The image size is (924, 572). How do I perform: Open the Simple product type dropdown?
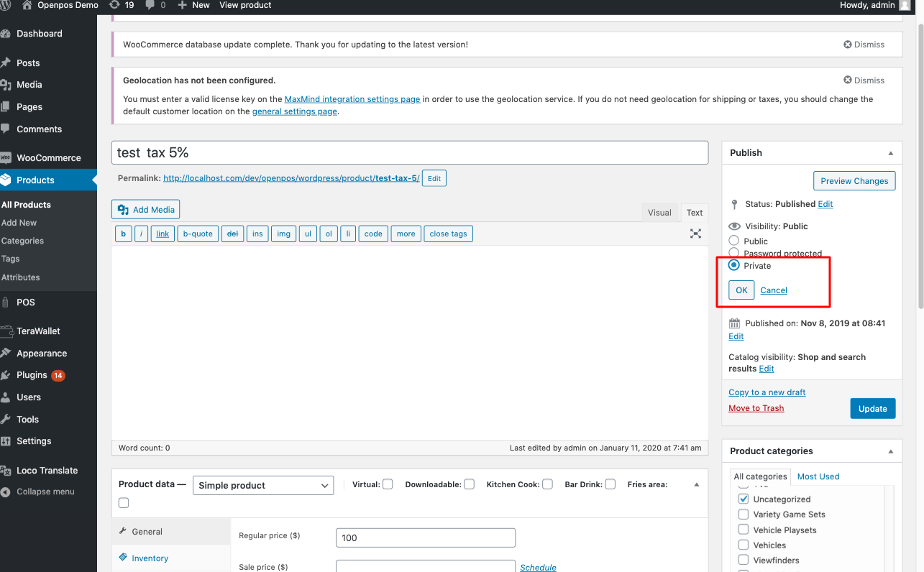pos(263,486)
